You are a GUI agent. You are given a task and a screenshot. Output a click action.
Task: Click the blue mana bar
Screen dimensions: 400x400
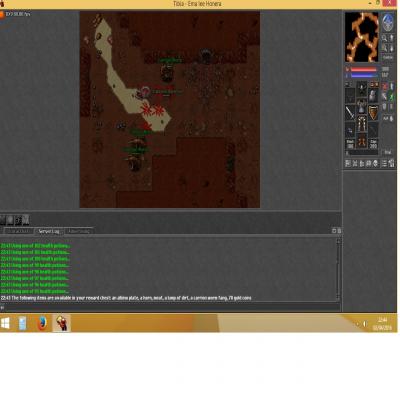364,76
